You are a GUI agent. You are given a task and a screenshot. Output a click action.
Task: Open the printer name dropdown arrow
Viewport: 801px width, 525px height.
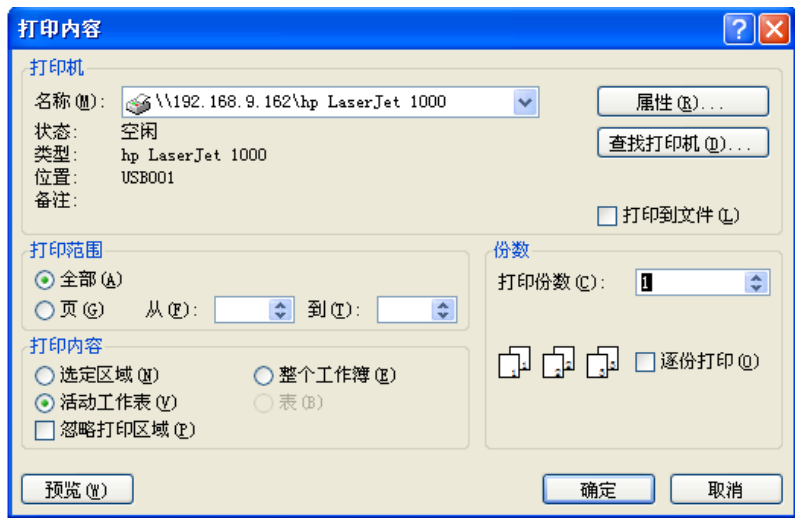pos(525,102)
